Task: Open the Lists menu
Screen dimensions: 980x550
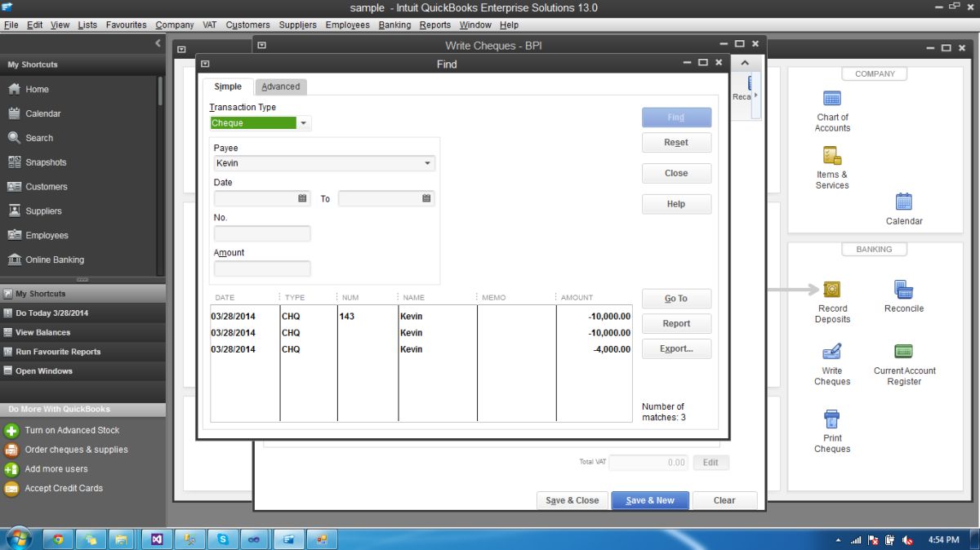Action: pyautogui.click(x=87, y=25)
